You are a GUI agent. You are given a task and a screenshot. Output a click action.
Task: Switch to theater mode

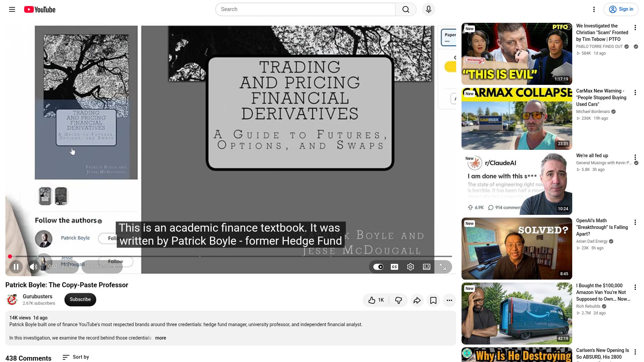[427, 267]
